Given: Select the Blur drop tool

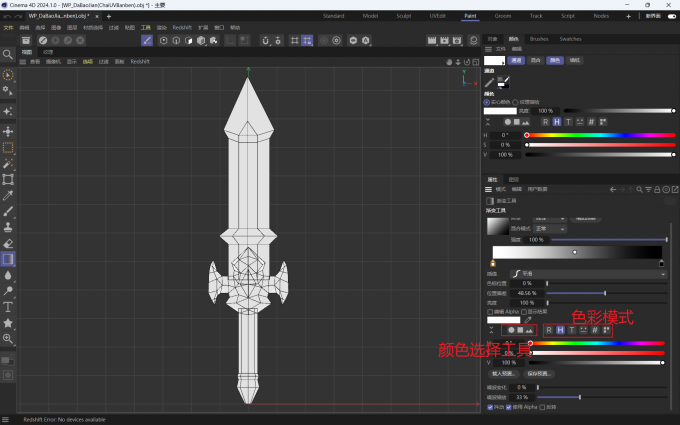Looking at the screenshot, I should pyautogui.click(x=8, y=275).
